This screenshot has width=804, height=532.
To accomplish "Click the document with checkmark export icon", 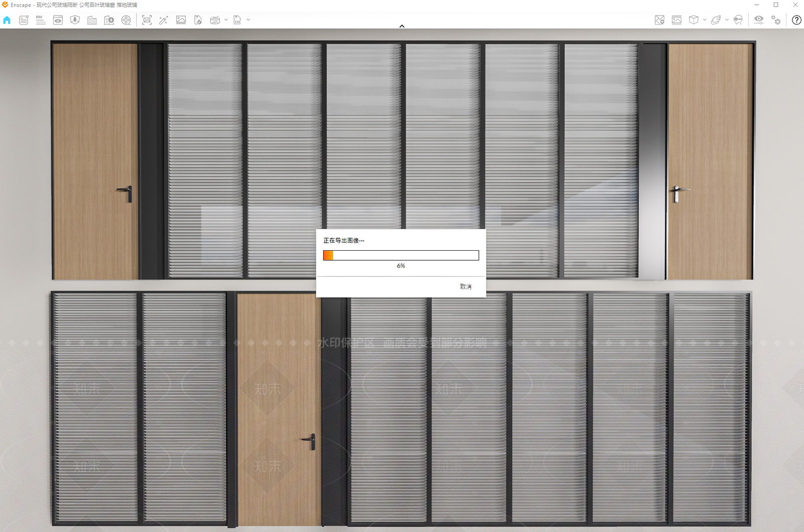I will pyautogui.click(x=198, y=20).
